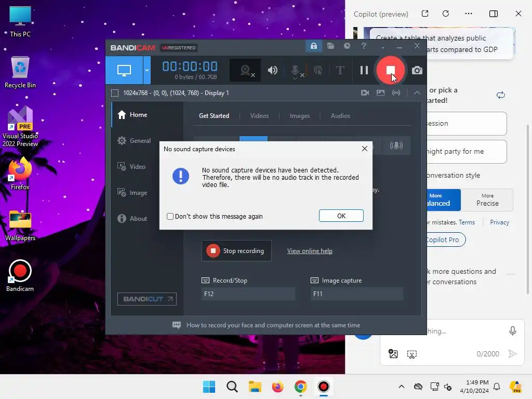Open the output folder icon in title bar
The image size is (532, 399).
point(330,46)
